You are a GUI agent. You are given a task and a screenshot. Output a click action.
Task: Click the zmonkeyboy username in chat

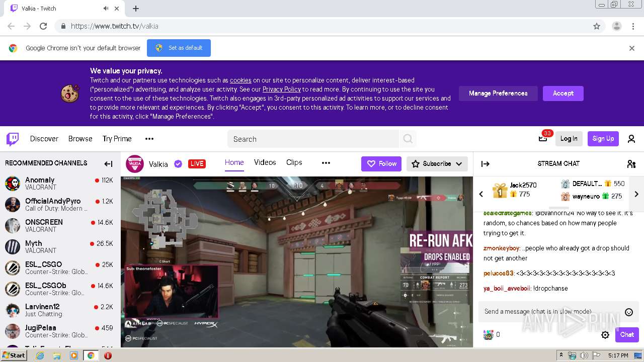tap(502, 248)
